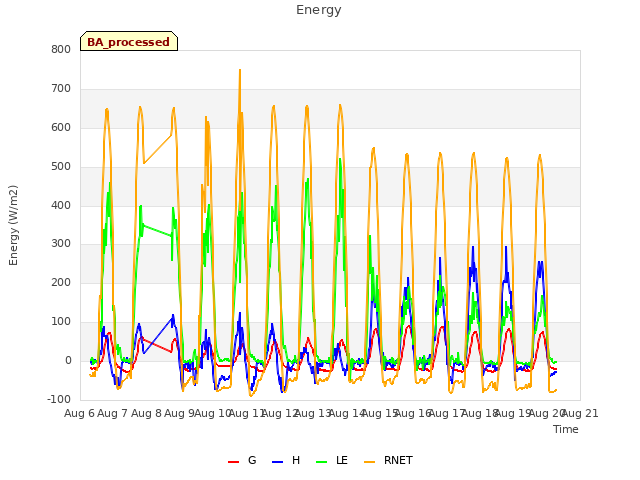Click the green LE legend color marker
The height and width of the screenshot is (480, 640).
(x=322, y=462)
